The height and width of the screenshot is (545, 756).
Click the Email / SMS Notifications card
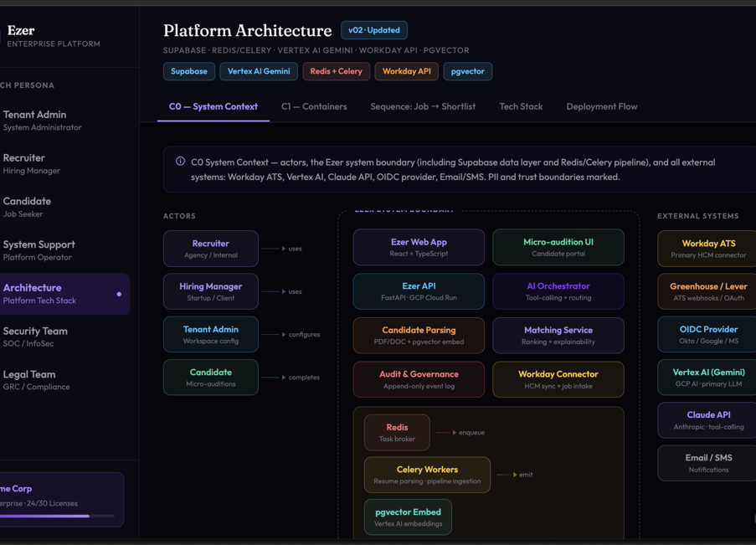pyautogui.click(x=707, y=463)
